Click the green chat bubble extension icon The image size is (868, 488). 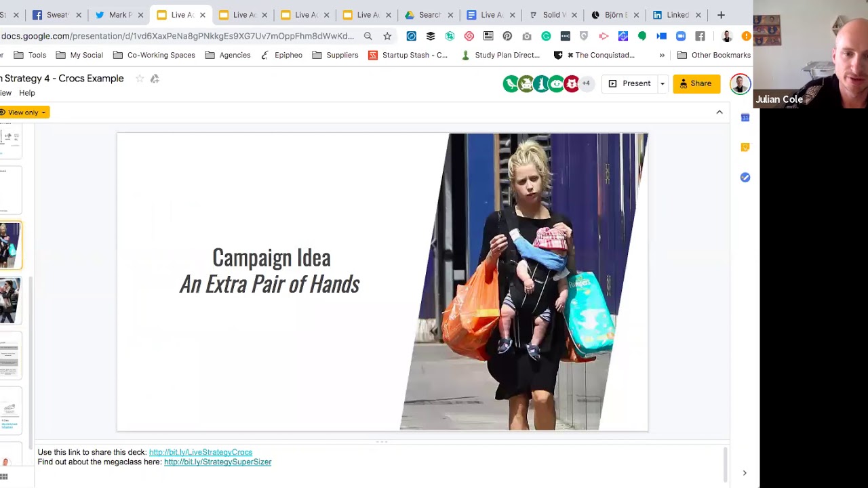[x=642, y=36]
